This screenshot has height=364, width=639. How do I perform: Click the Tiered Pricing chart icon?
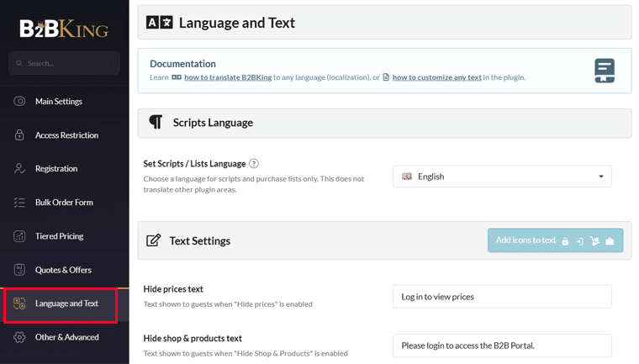[x=19, y=236]
